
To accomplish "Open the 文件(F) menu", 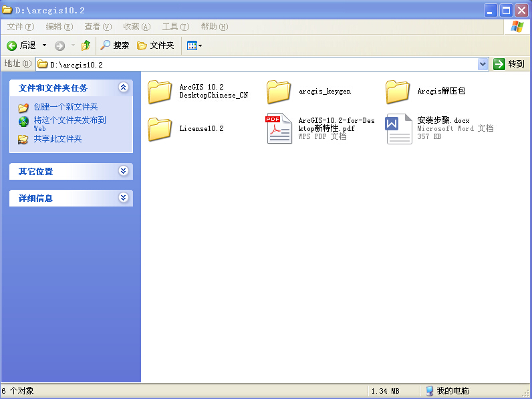I will click(x=21, y=27).
